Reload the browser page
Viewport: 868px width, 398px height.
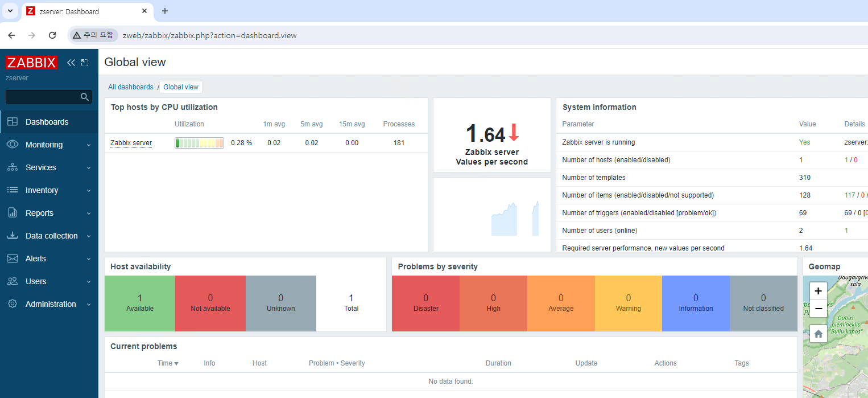click(52, 35)
